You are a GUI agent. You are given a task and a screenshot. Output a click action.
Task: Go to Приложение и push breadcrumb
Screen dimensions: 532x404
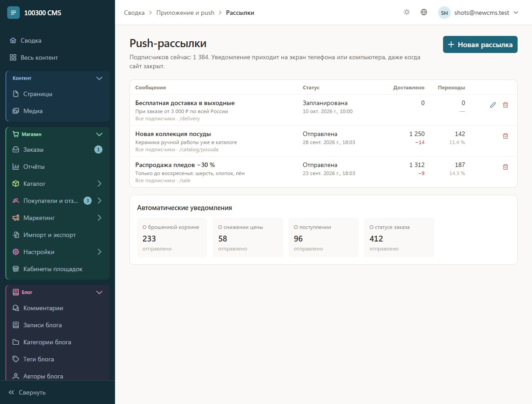pos(185,13)
